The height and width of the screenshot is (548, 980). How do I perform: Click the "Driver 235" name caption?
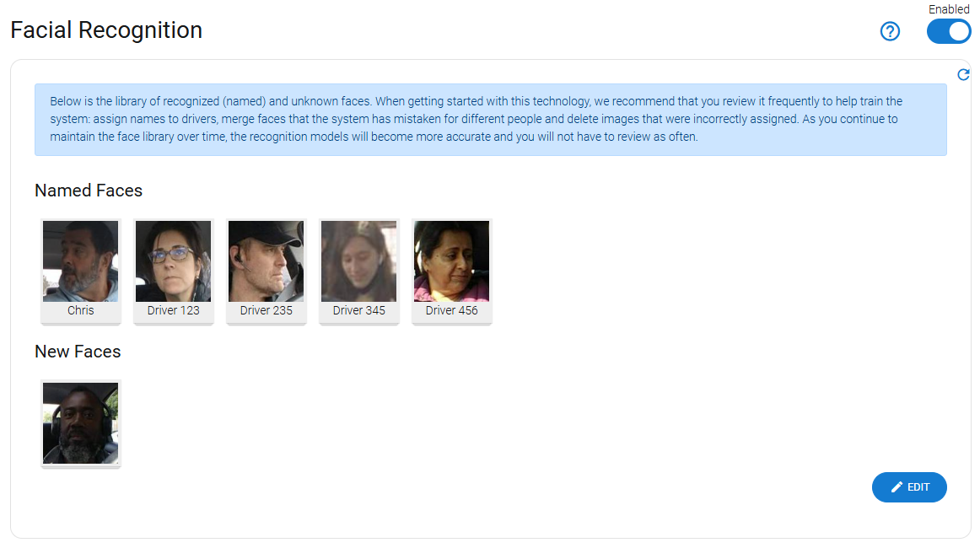(x=267, y=310)
